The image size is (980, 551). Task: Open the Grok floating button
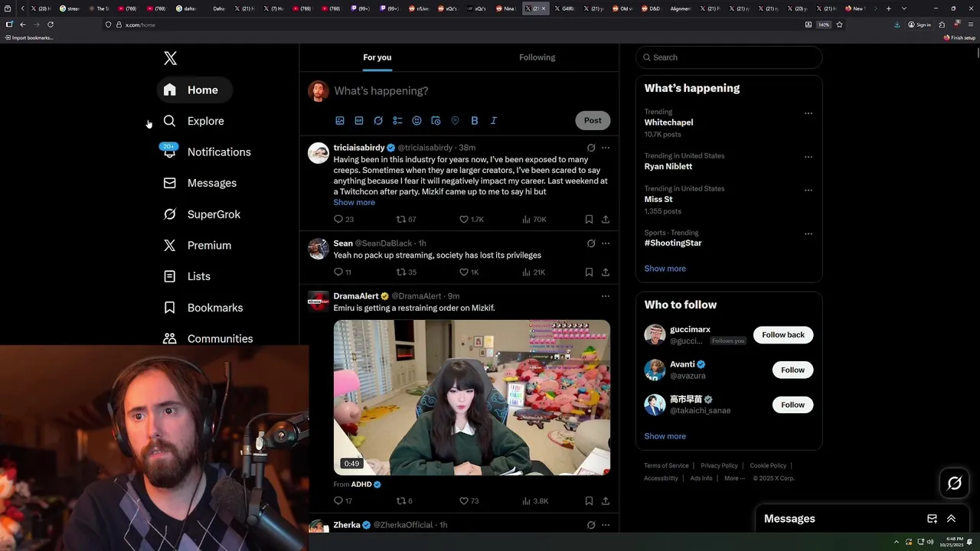point(954,483)
